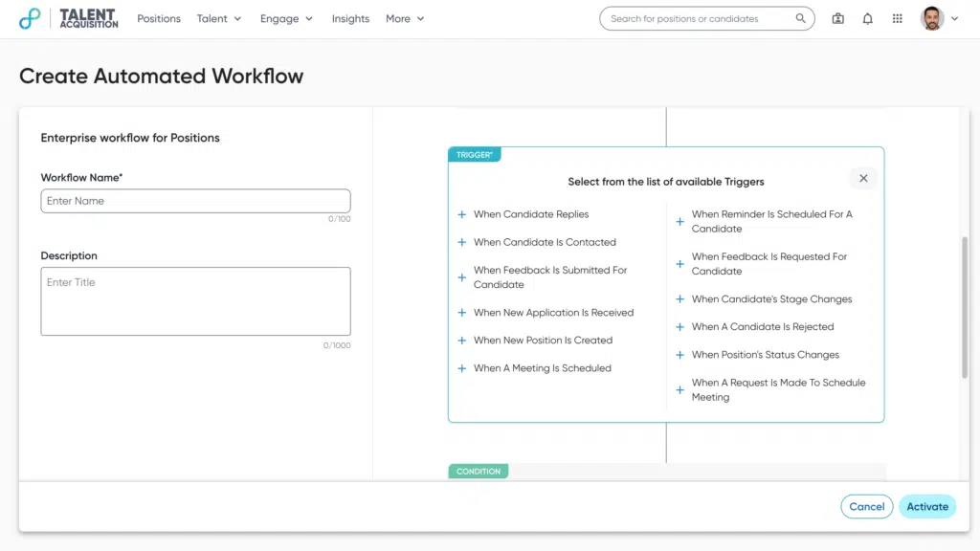
Task: Close the trigger selection panel
Action: point(863,178)
